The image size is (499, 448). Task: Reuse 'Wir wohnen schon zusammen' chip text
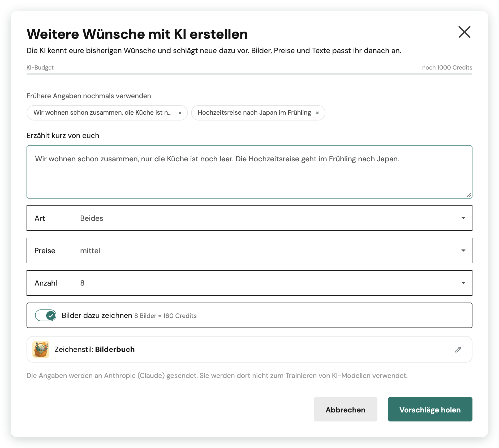pos(102,113)
